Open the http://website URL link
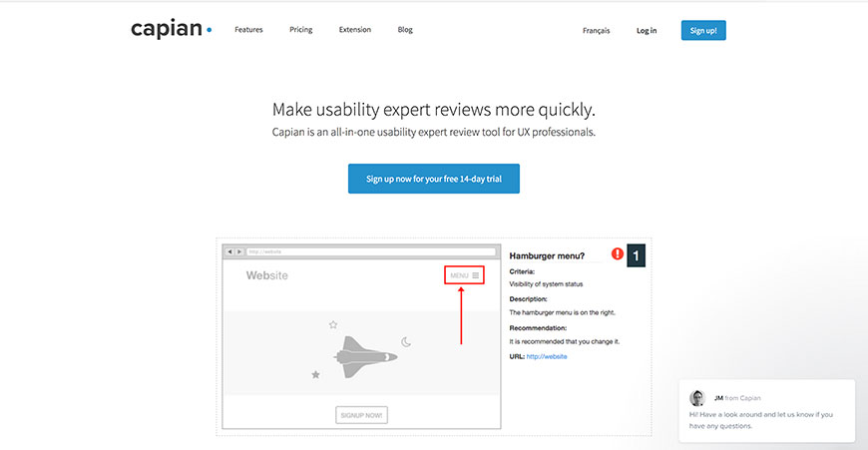Image resolution: width=868 pixels, height=450 pixels. pyautogui.click(x=547, y=356)
